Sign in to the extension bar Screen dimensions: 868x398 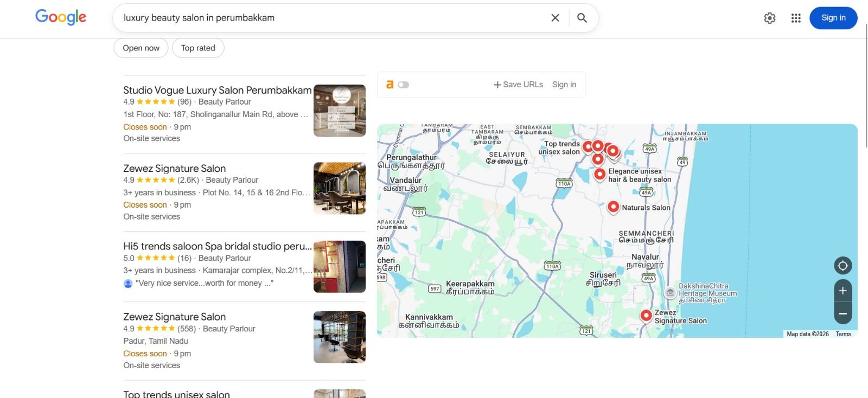coord(564,85)
